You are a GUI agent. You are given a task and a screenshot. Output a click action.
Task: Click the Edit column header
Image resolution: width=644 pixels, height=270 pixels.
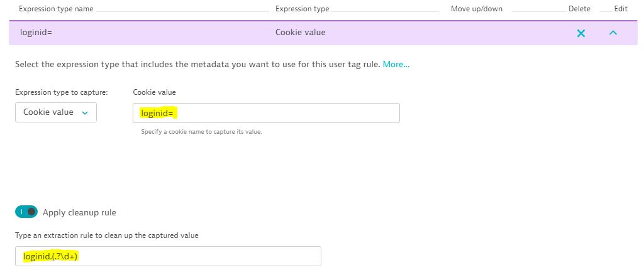(x=621, y=9)
